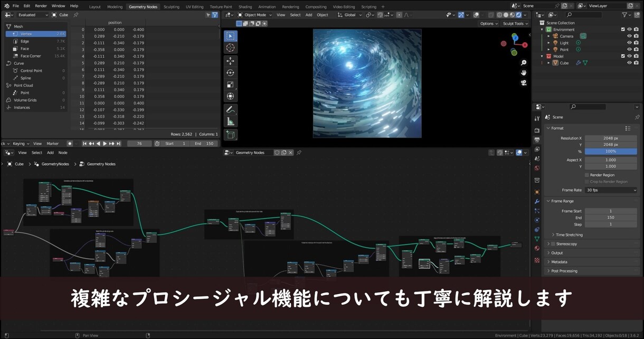Click the Blender logo menu icon
Image resolution: width=644 pixels, height=339 pixels.
[x=6, y=6]
